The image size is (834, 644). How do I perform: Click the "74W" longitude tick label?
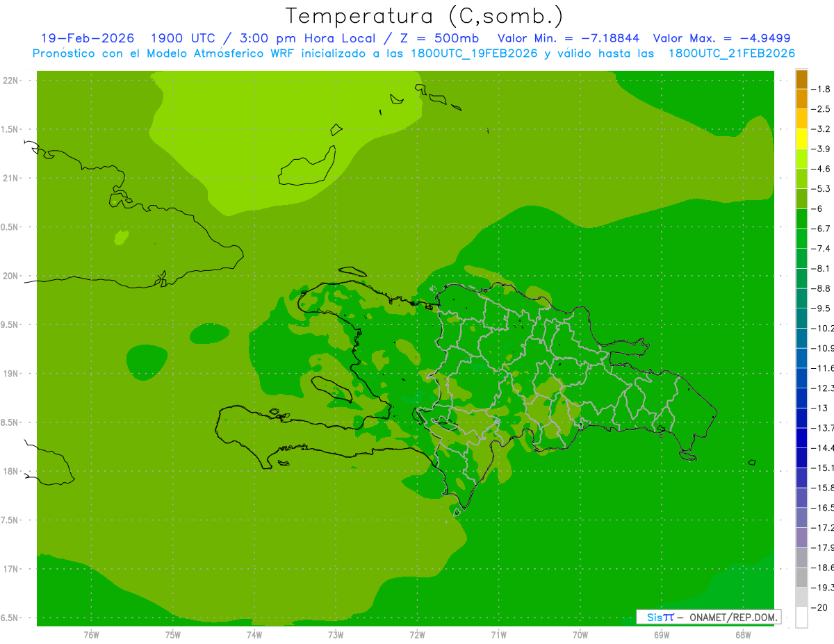point(254,634)
